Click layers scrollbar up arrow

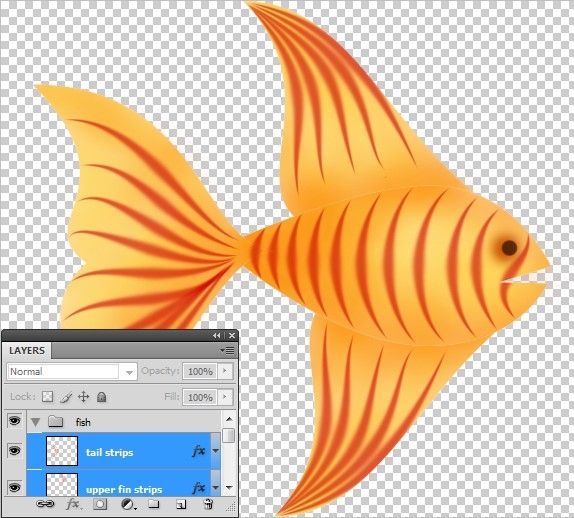(229, 419)
